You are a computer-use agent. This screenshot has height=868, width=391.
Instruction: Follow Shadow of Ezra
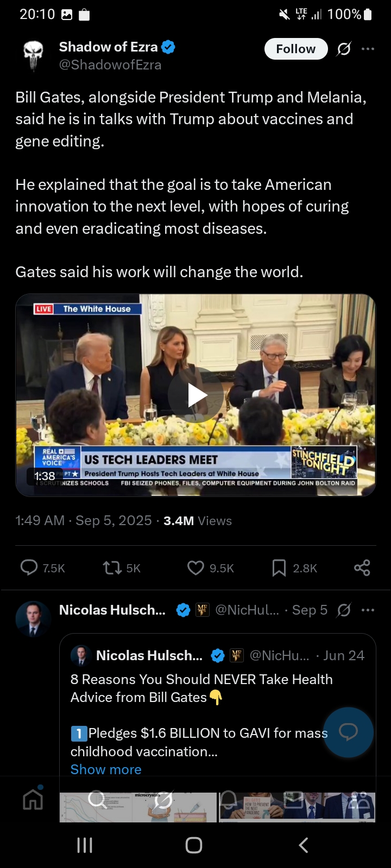point(296,49)
